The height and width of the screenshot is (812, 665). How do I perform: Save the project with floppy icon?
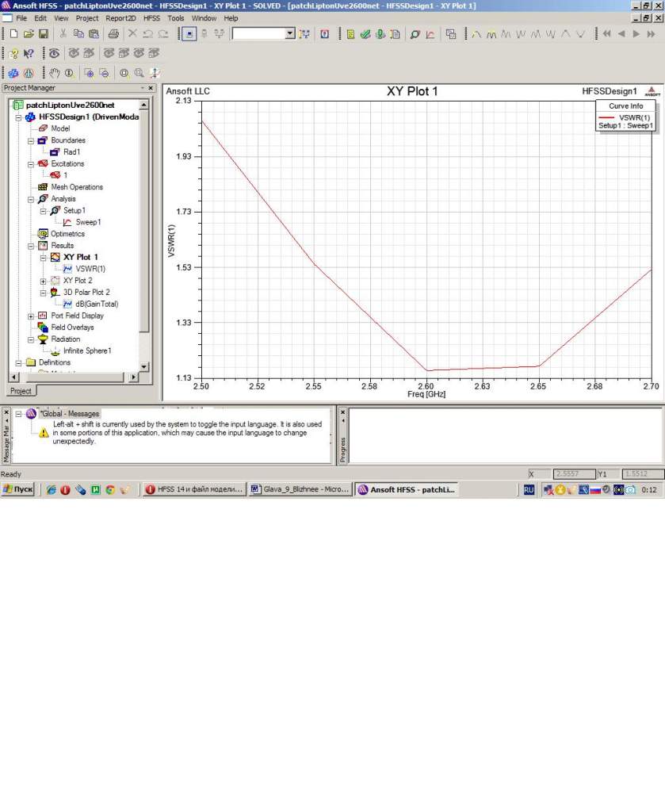(44, 33)
